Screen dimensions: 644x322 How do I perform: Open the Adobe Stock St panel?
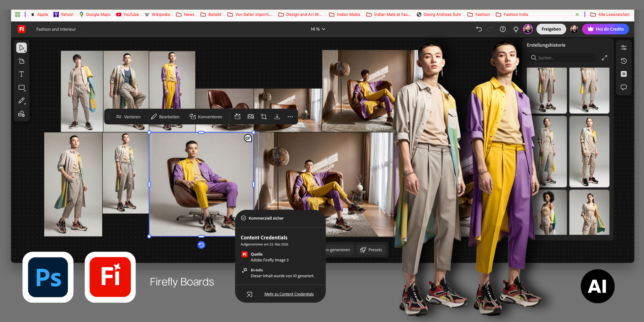point(624,74)
